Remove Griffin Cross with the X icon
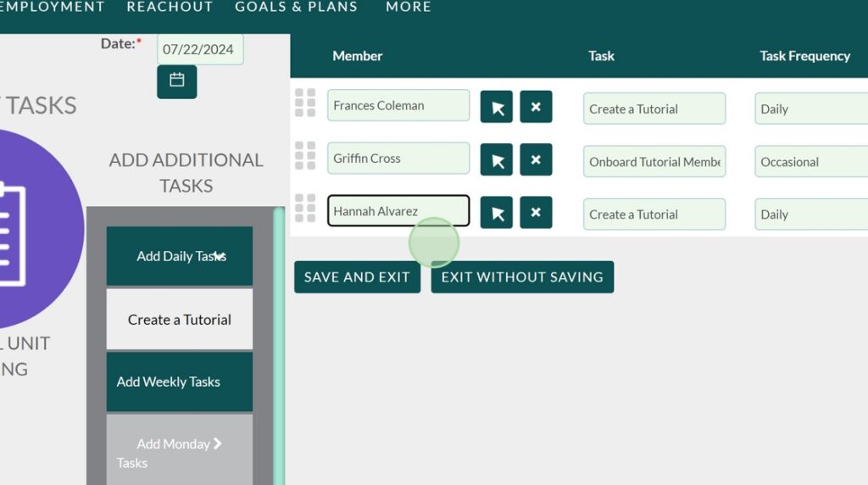Image resolution: width=868 pixels, height=485 pixels. point(536,159)
